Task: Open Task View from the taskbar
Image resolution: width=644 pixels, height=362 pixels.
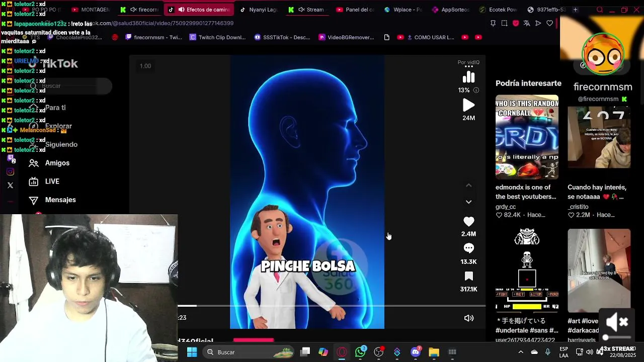Action: coord(305,352)
